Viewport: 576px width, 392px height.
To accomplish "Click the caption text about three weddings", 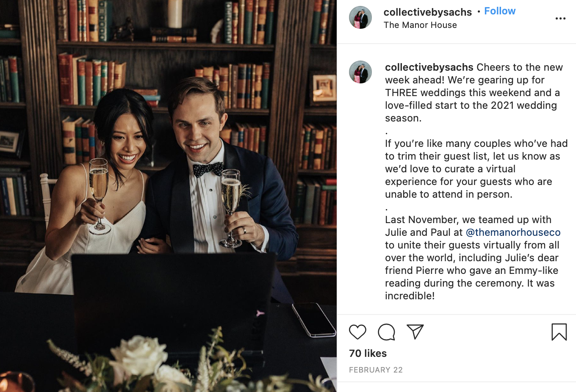I will [x=474, y=93].
